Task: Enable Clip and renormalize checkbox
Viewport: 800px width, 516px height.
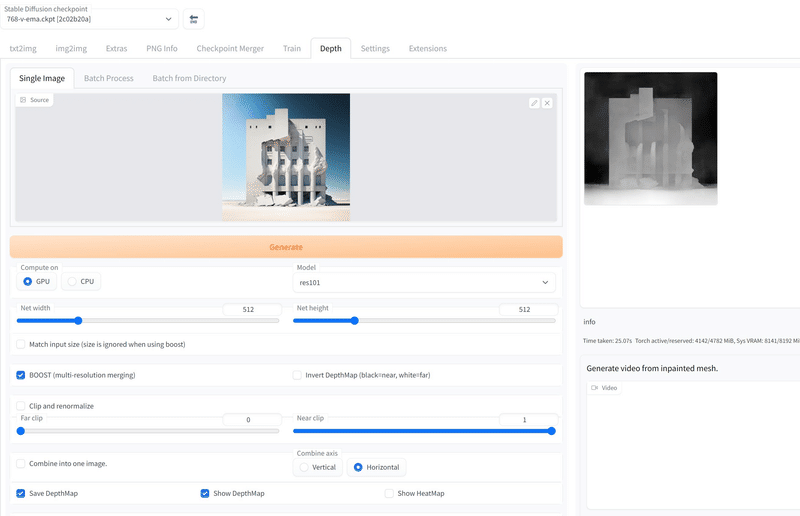Action: [20, 406]
